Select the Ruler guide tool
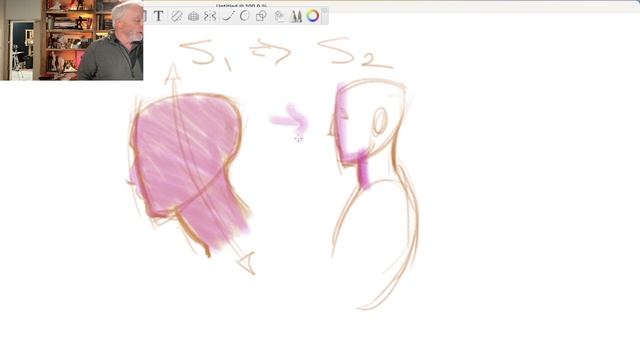The height and width of the screenshot is (360, 640). click(x=176, y=16)
